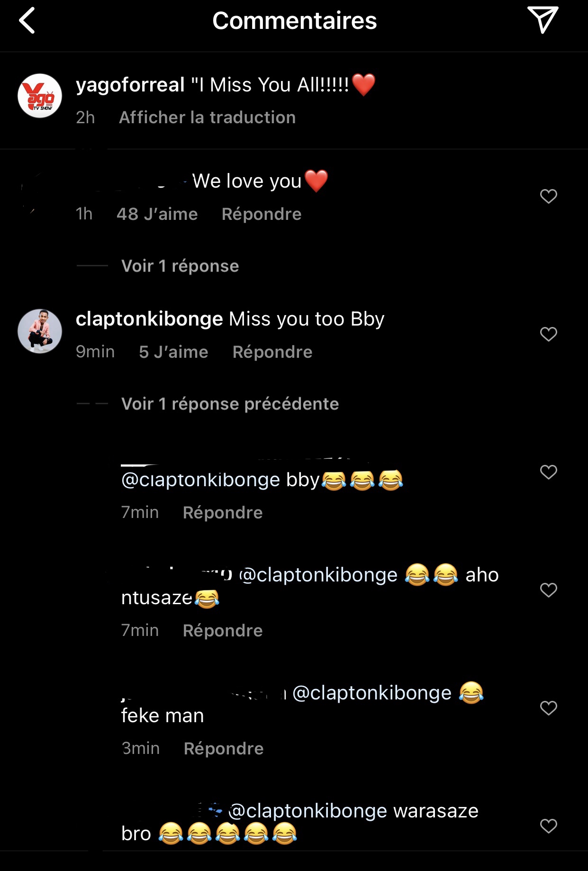Image resolution: width=588 pixels, height=871 pixels.
Task: Tap the back arrow icon
Action: (x=27, y=21)
